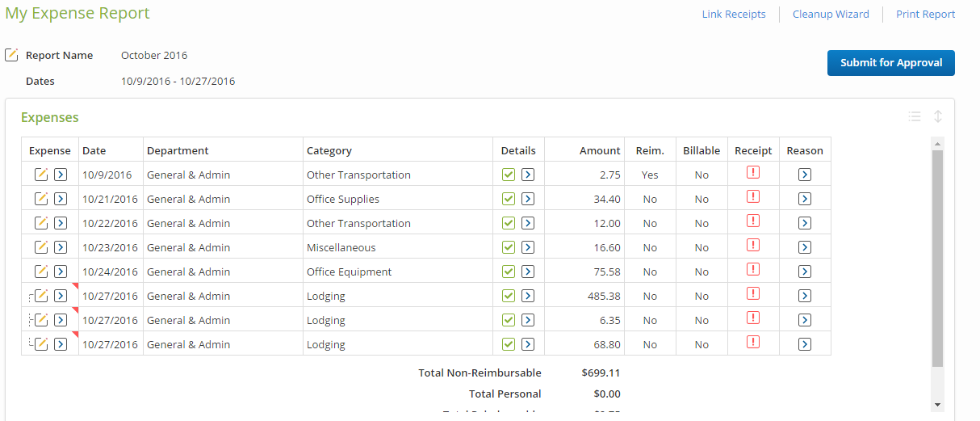Open missing receipt alert for Office Supplies
The width and height of the screenshot is (980, 421).
click(x=753, y=196)
